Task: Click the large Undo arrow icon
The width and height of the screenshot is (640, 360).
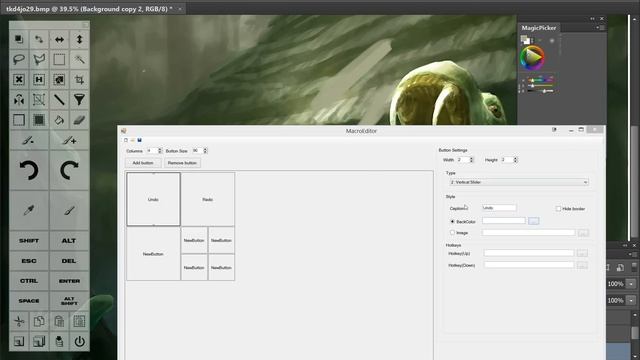Action: [29, 170]
